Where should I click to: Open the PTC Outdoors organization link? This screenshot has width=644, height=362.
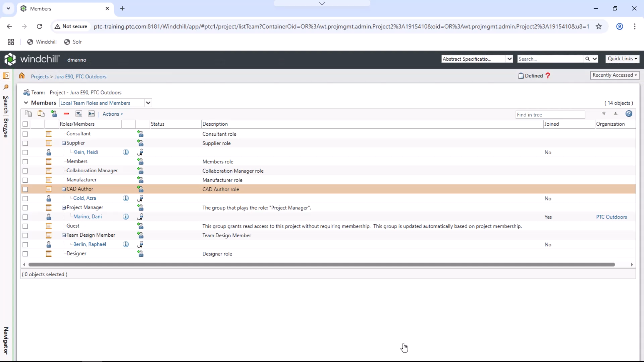pyautogui.click(x=611, y=217)
